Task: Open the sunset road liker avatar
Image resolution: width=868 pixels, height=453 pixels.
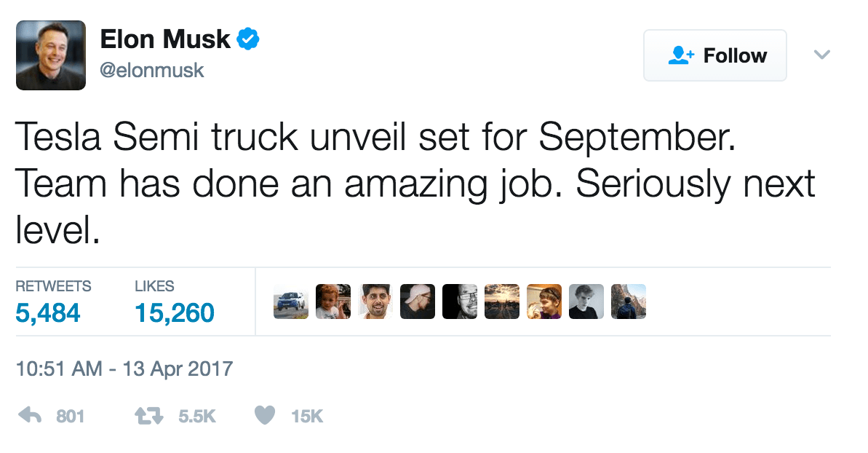Action: [502, 302]
